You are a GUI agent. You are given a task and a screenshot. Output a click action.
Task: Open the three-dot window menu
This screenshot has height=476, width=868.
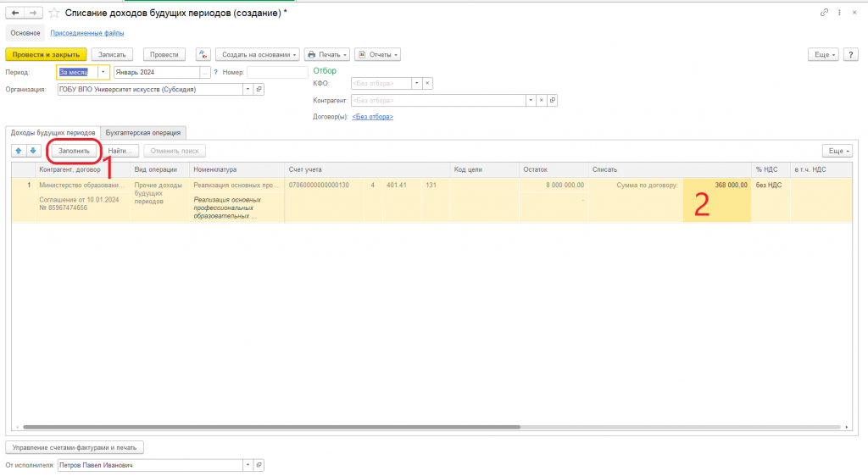(839, 12)
